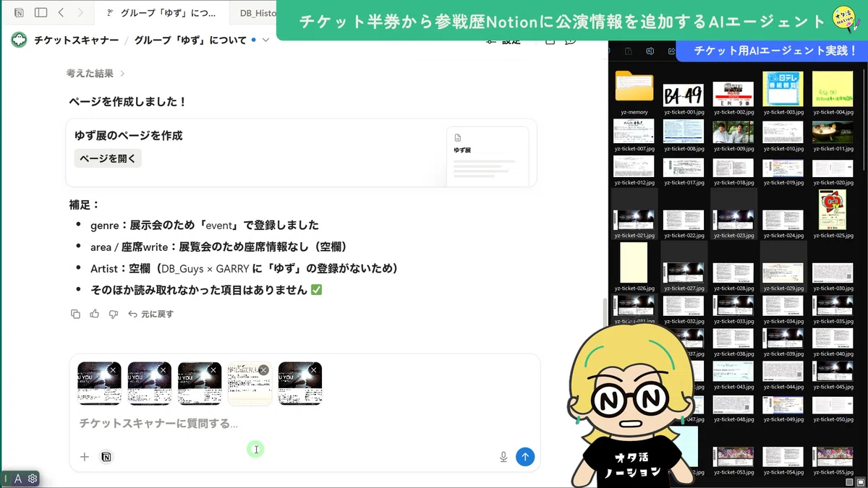This screenshot has height=488, width=868.
Task: Go back with the left arrow
Action: pyautogui.click(x=61, y=12)
